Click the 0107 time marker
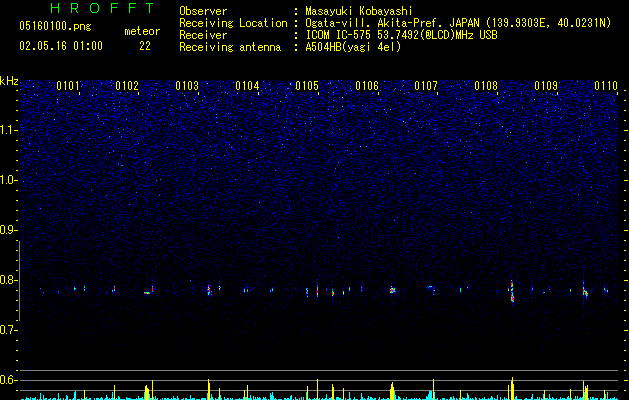 click(x=426, y=86)
